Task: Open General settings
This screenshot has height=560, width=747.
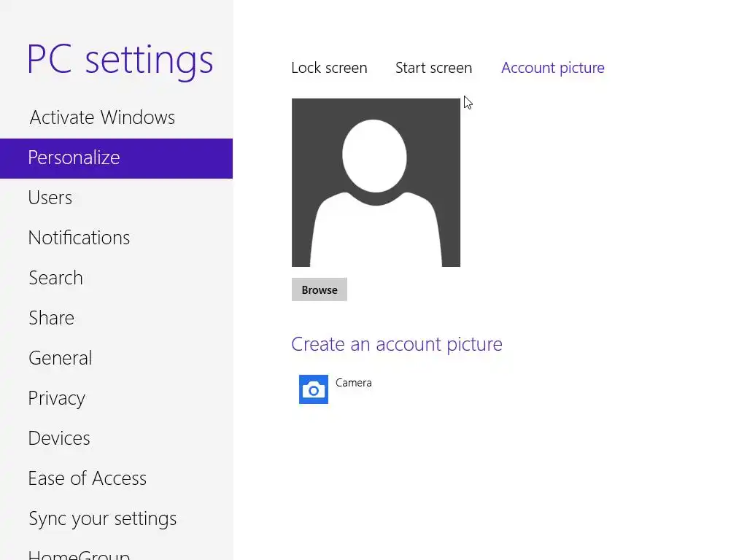Action: point(60,358)
